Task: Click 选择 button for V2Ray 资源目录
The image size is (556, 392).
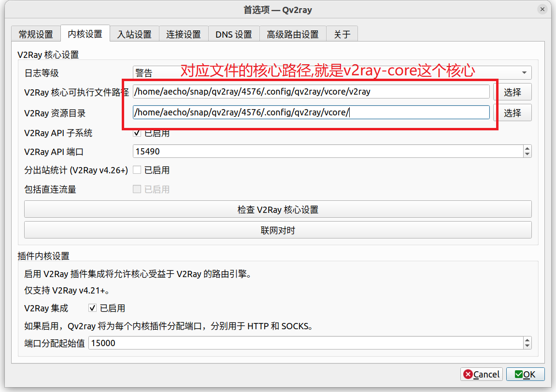Action: (x=513, y=112)
